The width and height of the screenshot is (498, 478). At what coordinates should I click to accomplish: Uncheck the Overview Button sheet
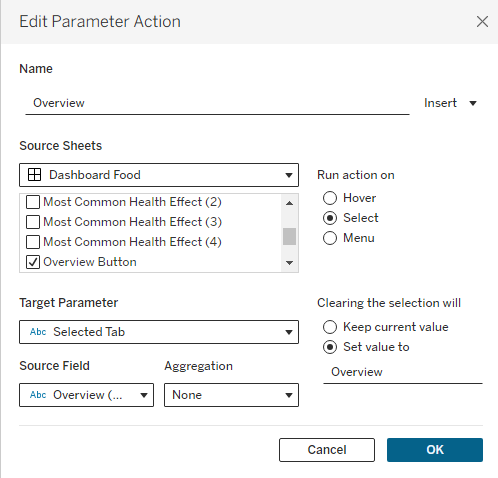(33, 262)
